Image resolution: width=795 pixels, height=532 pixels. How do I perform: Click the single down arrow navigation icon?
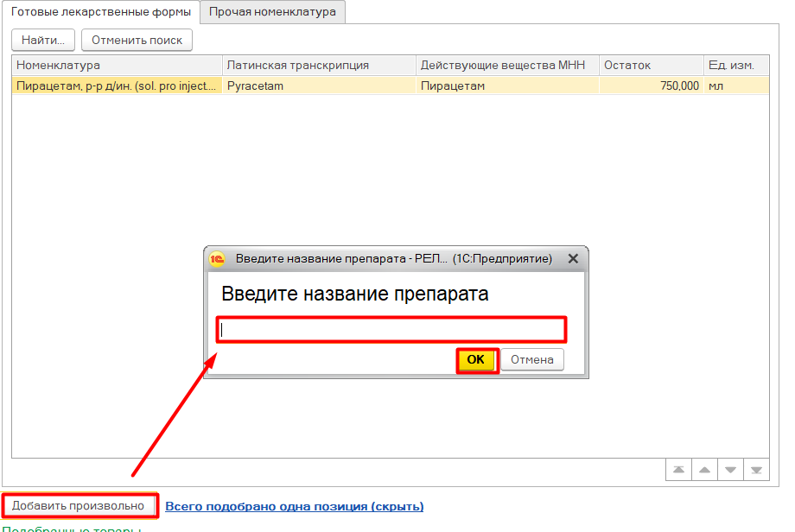click(x=730, y=469)
